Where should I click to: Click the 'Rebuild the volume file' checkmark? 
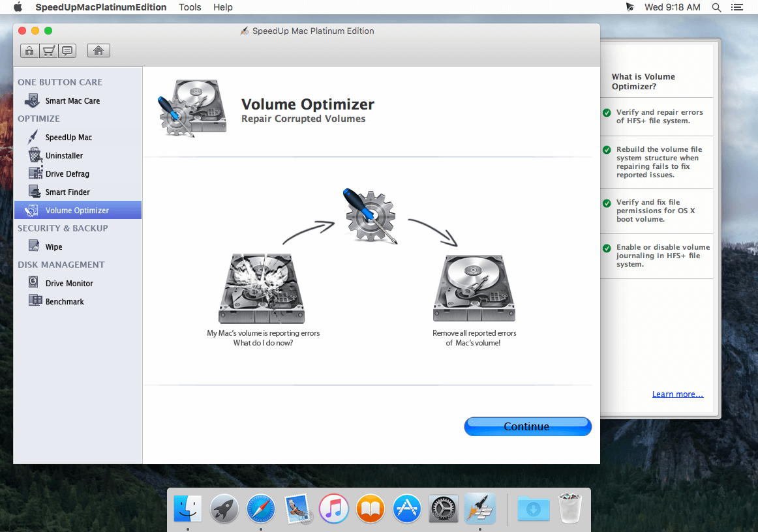point(607,150)
